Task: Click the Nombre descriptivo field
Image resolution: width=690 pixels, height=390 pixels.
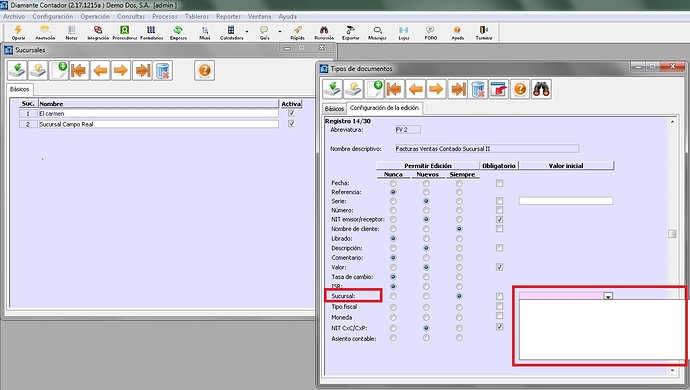Action: [x=487, y=149]
